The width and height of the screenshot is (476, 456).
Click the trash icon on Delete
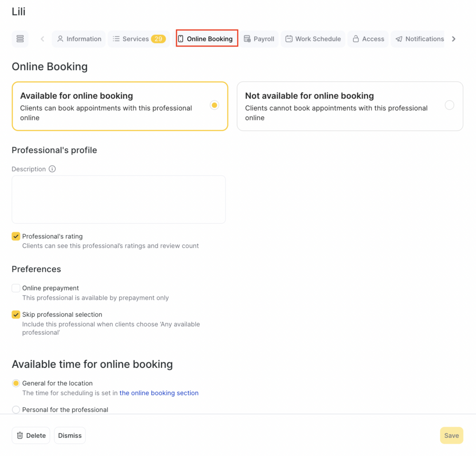coord(20,436)
